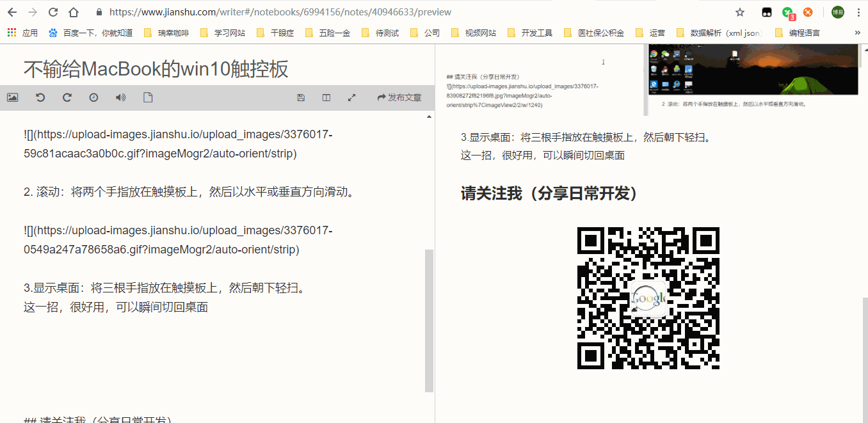
Task: Open the black extension icon in toolbar
Action: 766,12
